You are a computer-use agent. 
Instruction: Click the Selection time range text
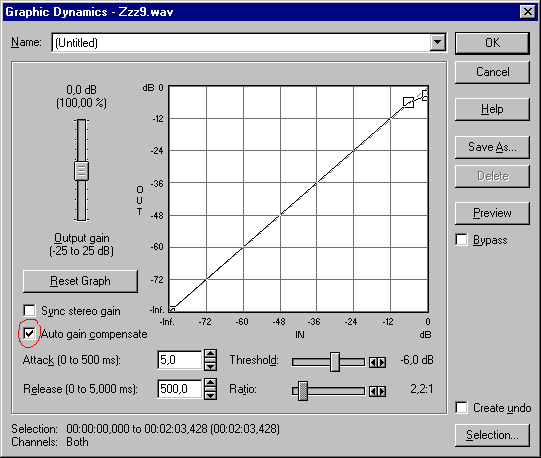173,429
